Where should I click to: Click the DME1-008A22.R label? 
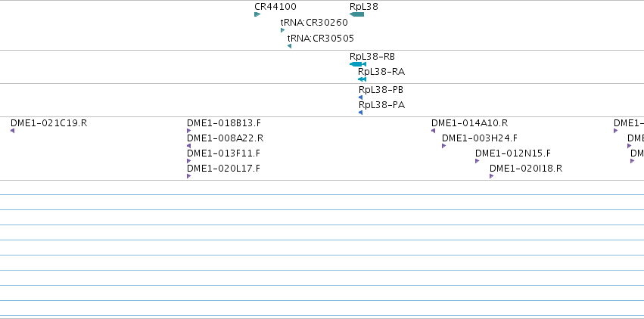click(x=225, y=138)
